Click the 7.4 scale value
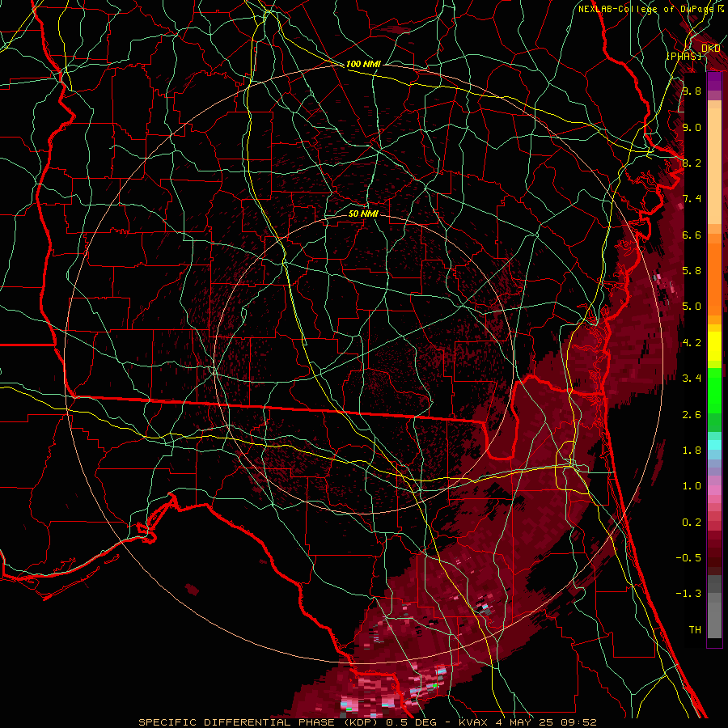This screenshot has height=728, width=728. [692, 199]
